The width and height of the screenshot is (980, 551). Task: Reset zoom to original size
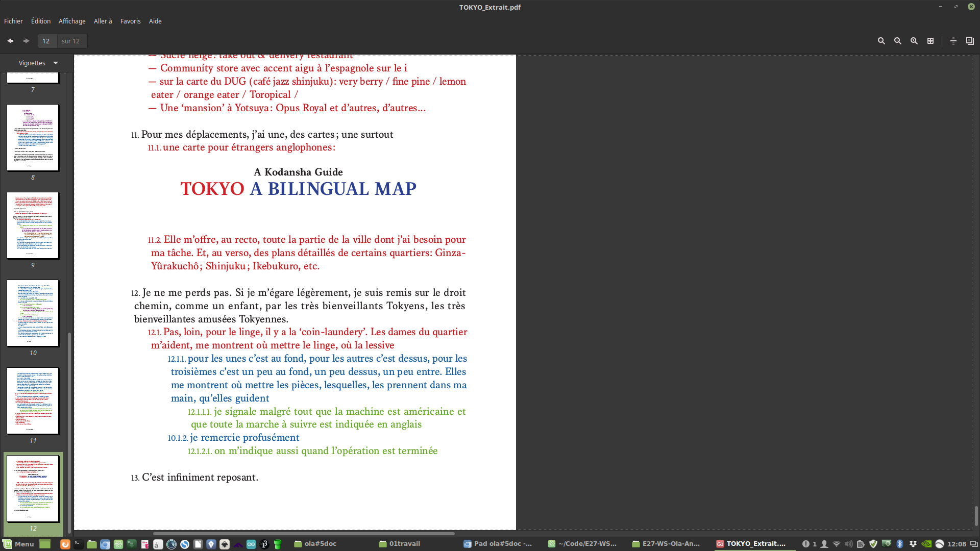pos(914,41)
